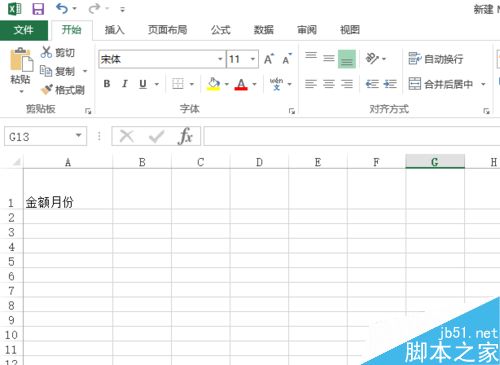Open the 页面布局 tab
Screen dimensions: 500x365
pyautogui.click(x=167, y=30)
